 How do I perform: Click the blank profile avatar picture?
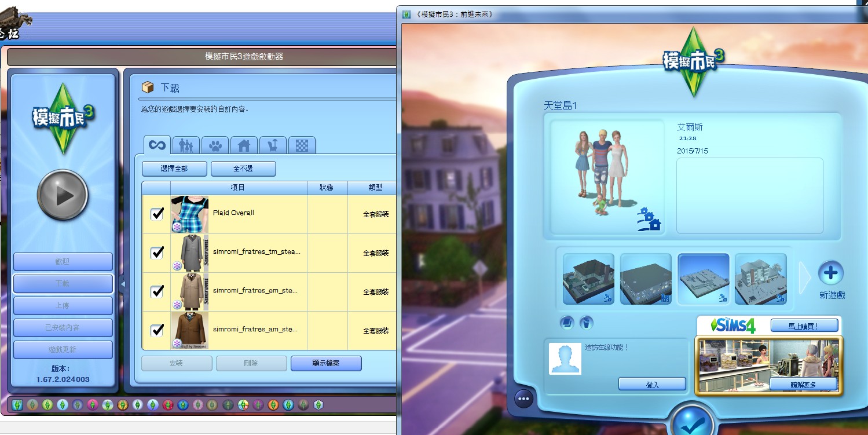tap(565, 358)
